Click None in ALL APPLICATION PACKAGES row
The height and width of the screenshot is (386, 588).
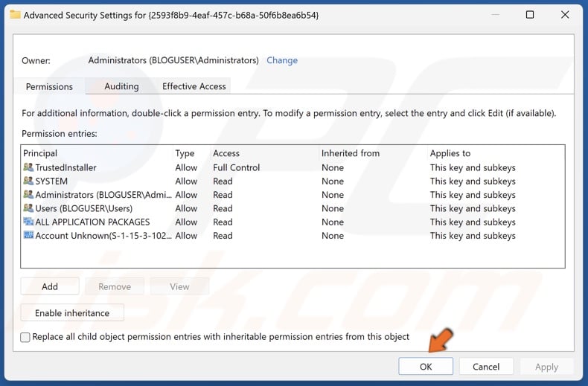pyautogui.click(x=333, y=222)
